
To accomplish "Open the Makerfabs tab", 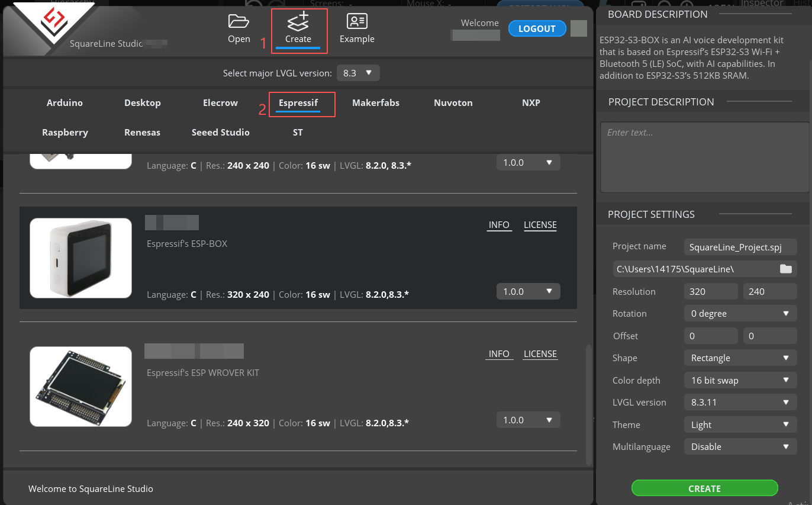I will coord(376,103).
